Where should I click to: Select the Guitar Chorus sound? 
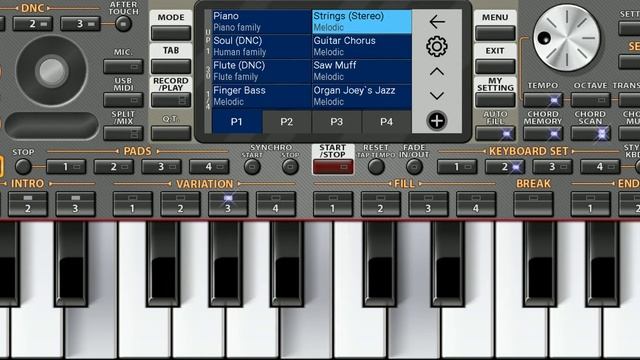tap(362, 47)
